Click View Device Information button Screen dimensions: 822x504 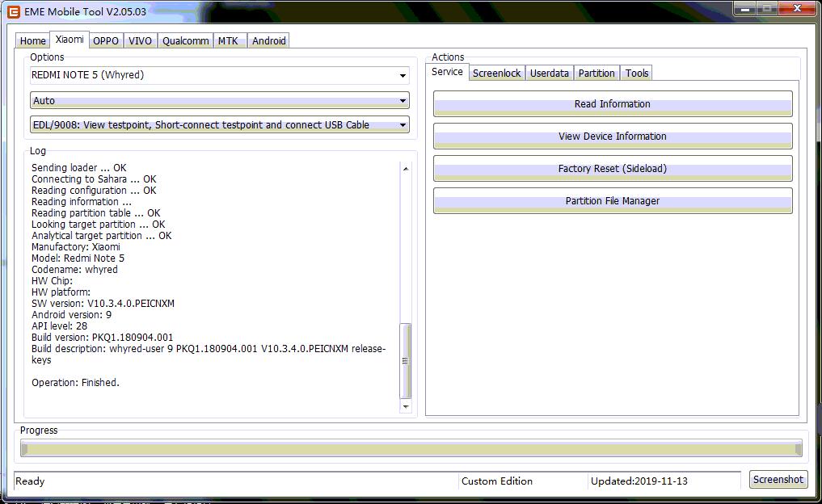(x=613, y=136)
